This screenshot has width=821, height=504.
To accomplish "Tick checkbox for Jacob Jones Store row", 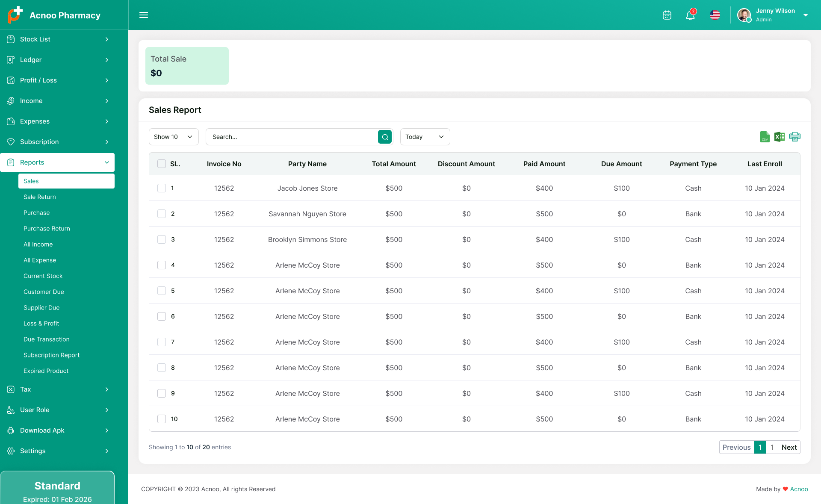I will coord(162,188).
